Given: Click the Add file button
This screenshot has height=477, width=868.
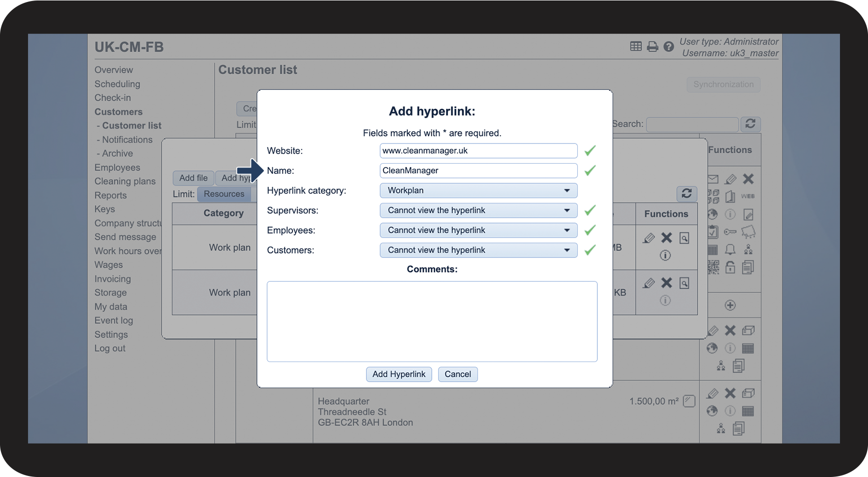Looking at the screenshot, I should point(194,178).
